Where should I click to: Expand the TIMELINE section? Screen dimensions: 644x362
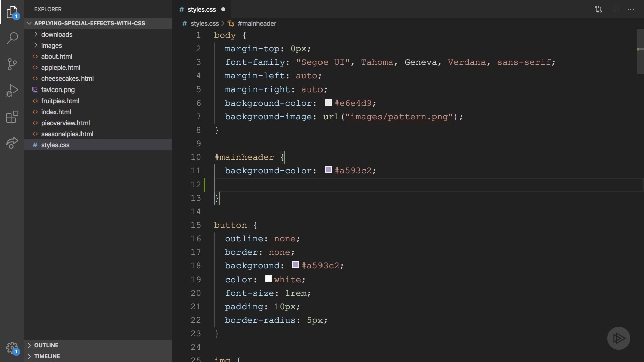47,356
